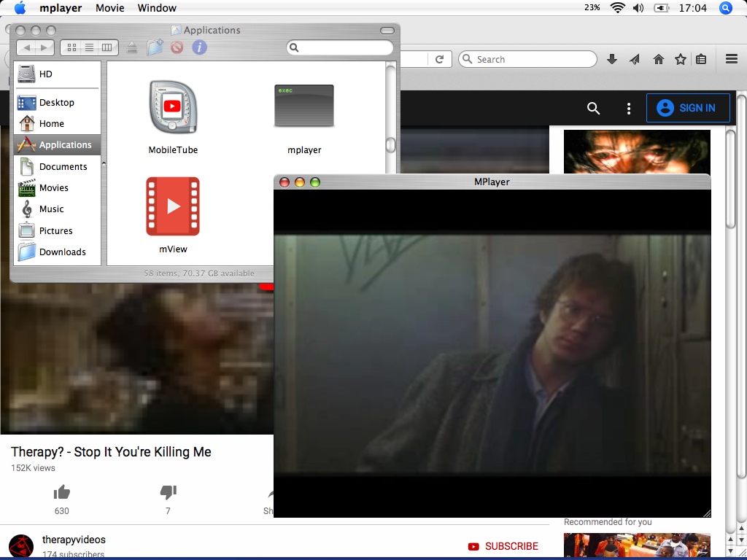This screenshot has height=560, width=747.
Task: Select Movies in the sidebar
Action: click(x=58, y=187)
